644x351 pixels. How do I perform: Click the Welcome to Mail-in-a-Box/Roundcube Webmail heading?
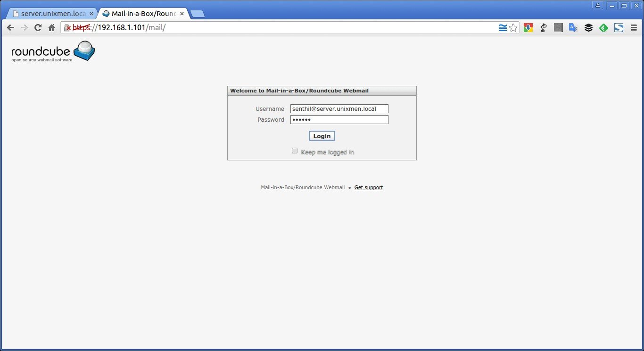tap(299, 91)
